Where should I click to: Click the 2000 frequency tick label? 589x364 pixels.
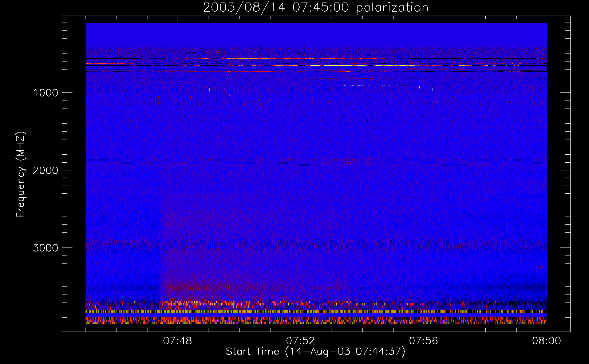point(46,170)
